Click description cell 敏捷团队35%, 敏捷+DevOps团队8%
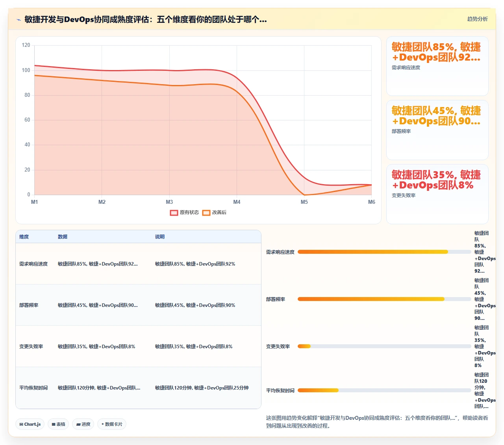Viewport: 504px width, 445px height. coord(194,347)
